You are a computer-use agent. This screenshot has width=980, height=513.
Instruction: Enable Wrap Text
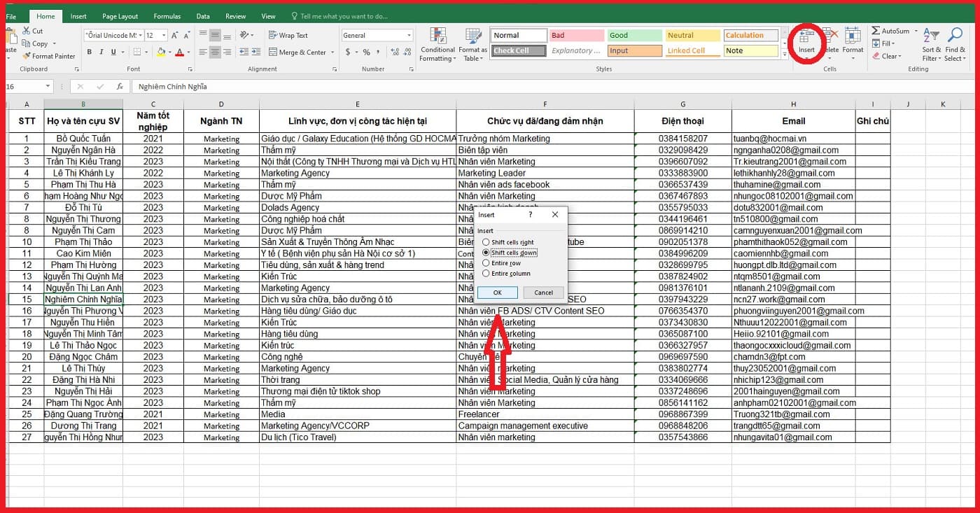coord(288,35)
